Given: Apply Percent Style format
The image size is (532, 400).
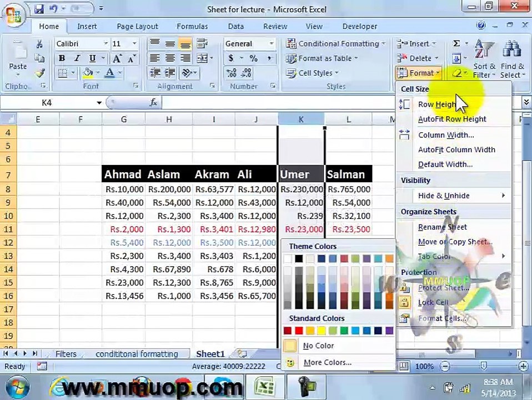Looking at the screenshot, I should point(253,58).
